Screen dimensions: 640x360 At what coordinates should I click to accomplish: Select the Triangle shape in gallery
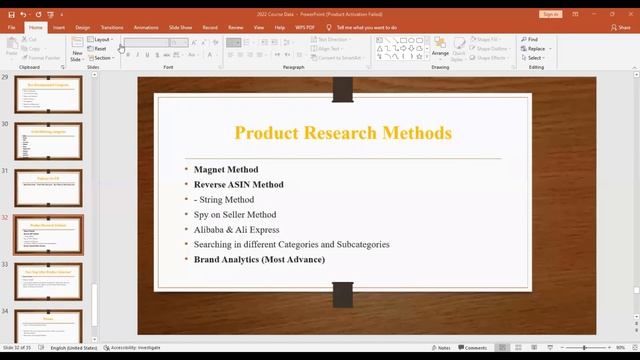pos(379,49)
